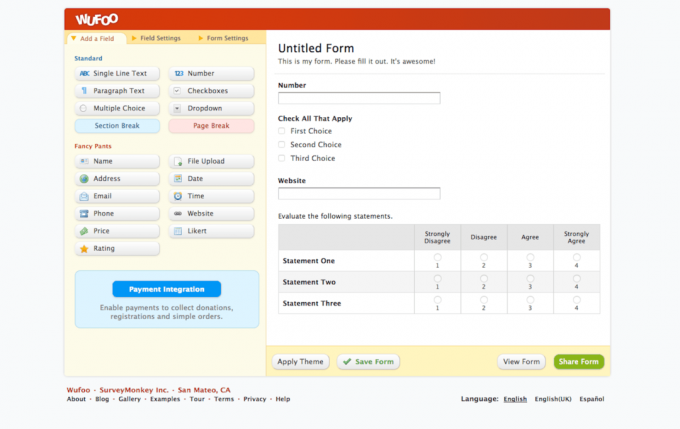Add a Section Break to the form

pos(117,126)
